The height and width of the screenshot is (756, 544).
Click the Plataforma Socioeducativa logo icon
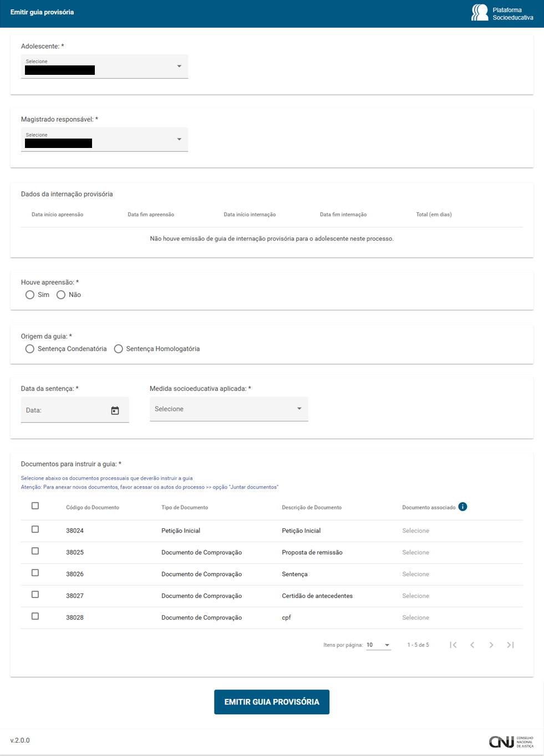[480, 13]
